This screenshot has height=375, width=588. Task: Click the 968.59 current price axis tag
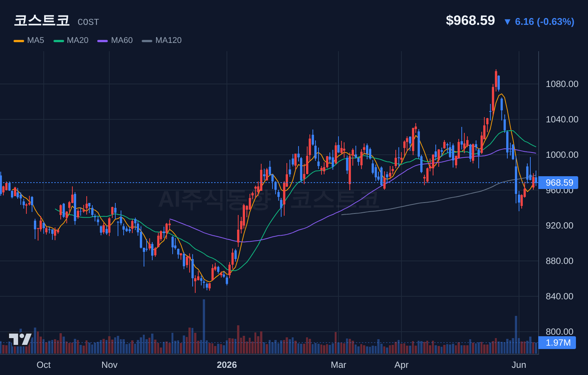pos(559,183)
